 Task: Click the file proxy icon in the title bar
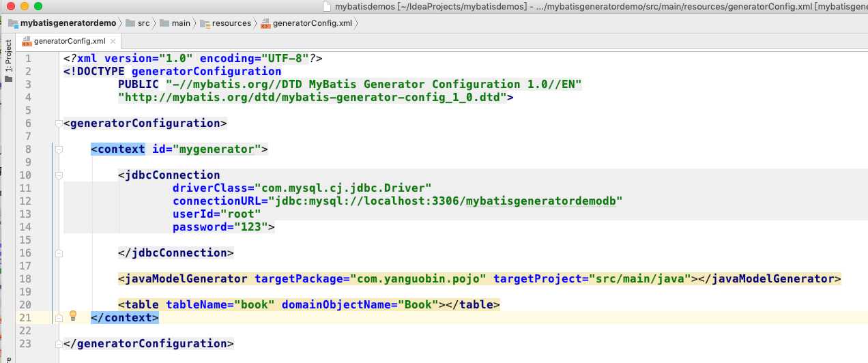(328, 6)
